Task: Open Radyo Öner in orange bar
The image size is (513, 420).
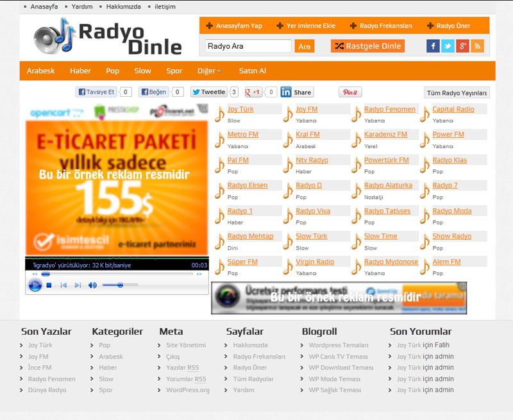Action: click(448, 26)
